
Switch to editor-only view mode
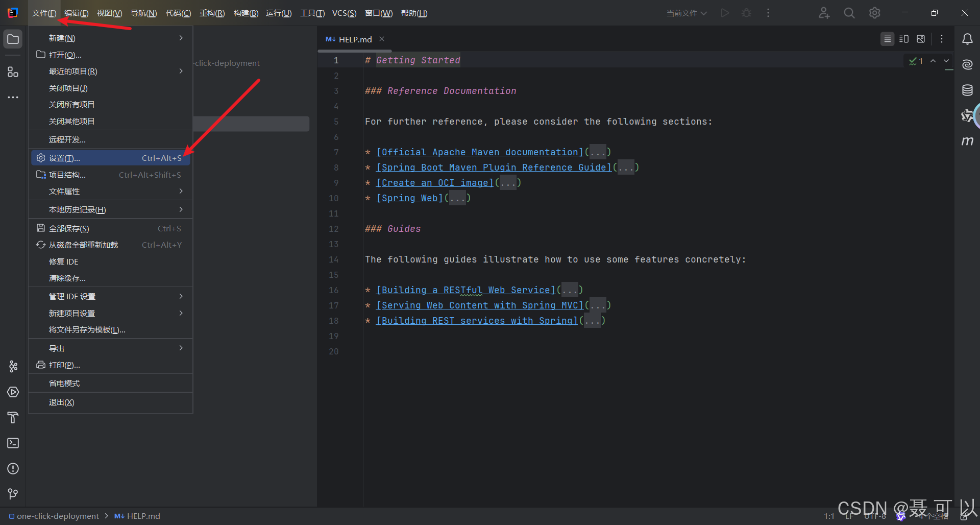pos(888,39)
